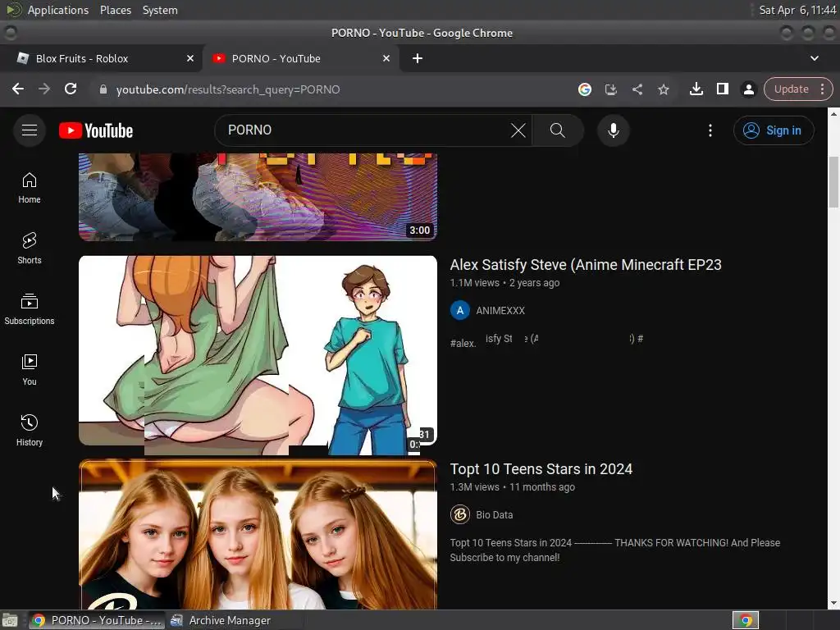Click the Sign in button
The height and width of the screenshot is (630, 840).
click(773, 130)
